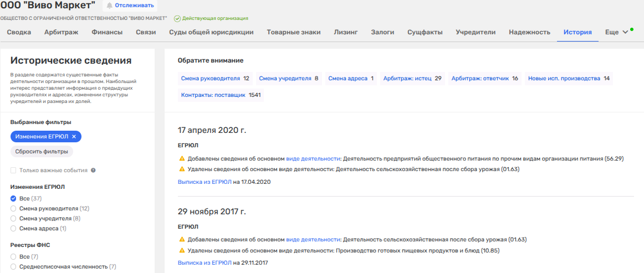Image resolution: width=644 pixels, height=273 pixels.
Task: Click the warning icon for removed activity 10.85
Action: click(x=181, y=250)
